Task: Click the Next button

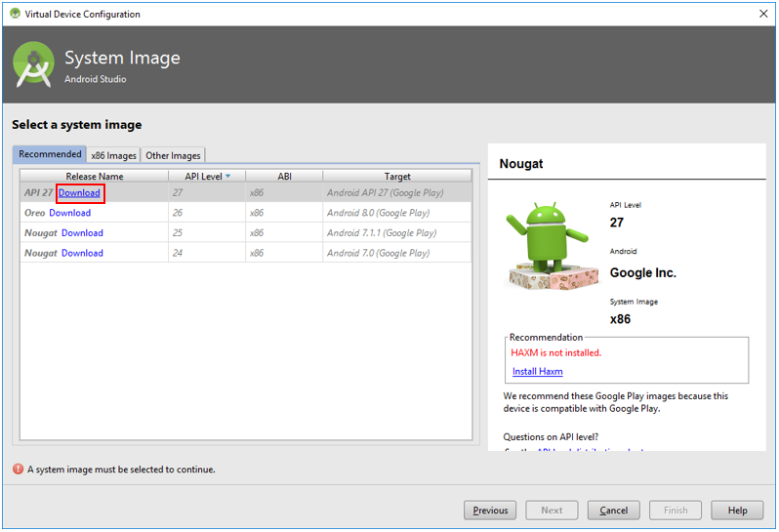Action: [x=552, y=511]
